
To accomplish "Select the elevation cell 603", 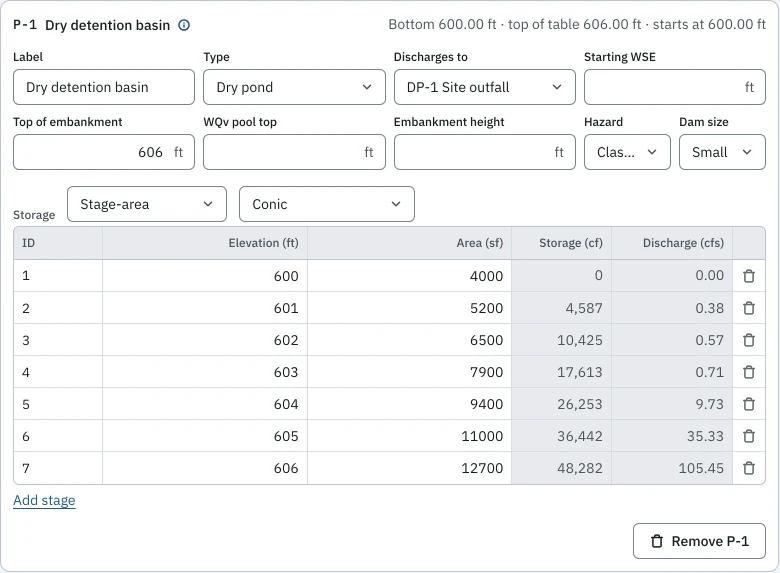I will [x=205, y=372].
